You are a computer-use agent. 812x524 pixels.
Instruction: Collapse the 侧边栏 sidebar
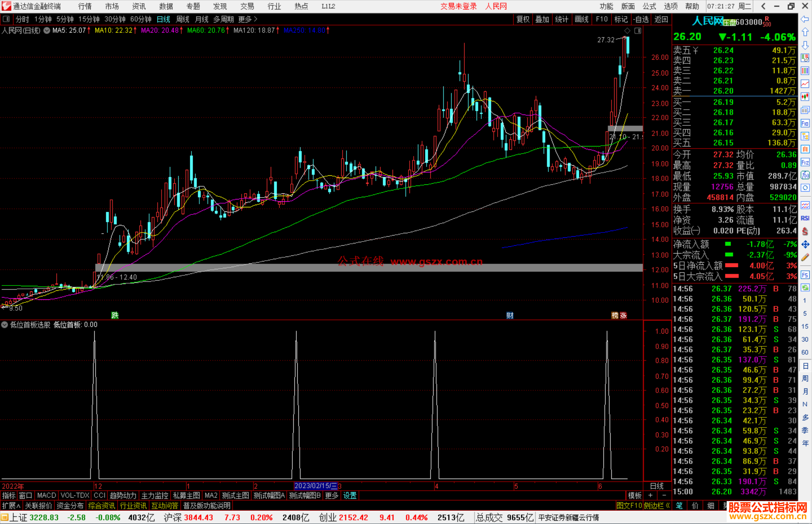pyautogui.click(x=657, y=506)
